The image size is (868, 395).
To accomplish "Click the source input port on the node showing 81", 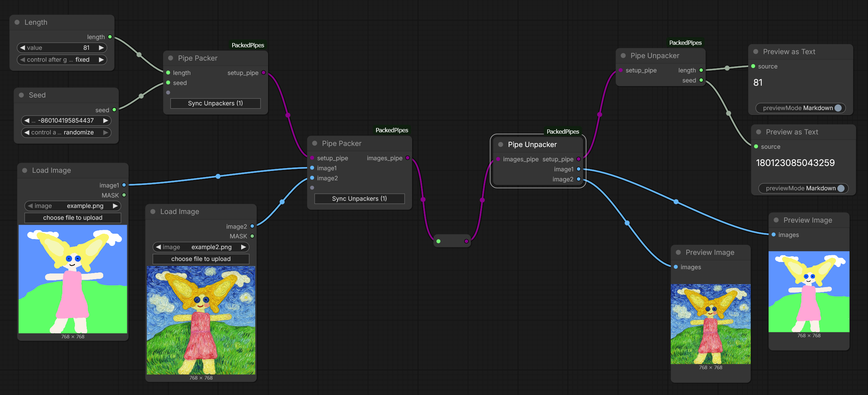I will 753,66.
